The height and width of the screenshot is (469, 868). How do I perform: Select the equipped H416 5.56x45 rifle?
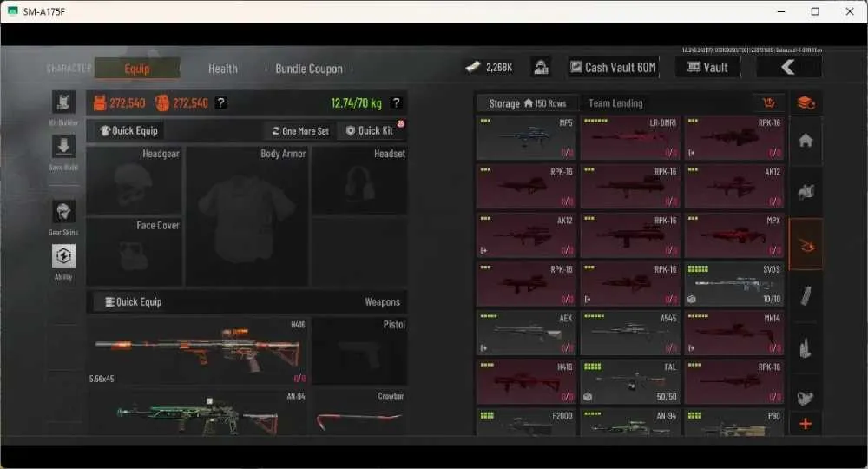point(198,351)
